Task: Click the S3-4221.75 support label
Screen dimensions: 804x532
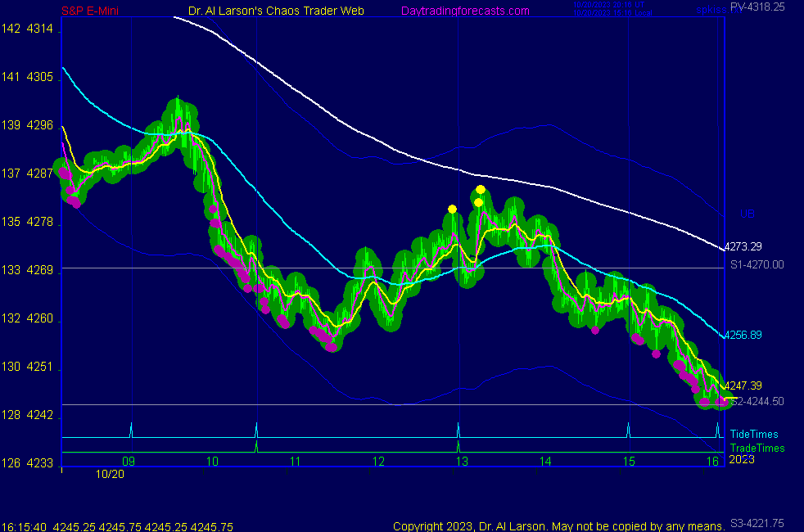Action: (x=757, y=523)
